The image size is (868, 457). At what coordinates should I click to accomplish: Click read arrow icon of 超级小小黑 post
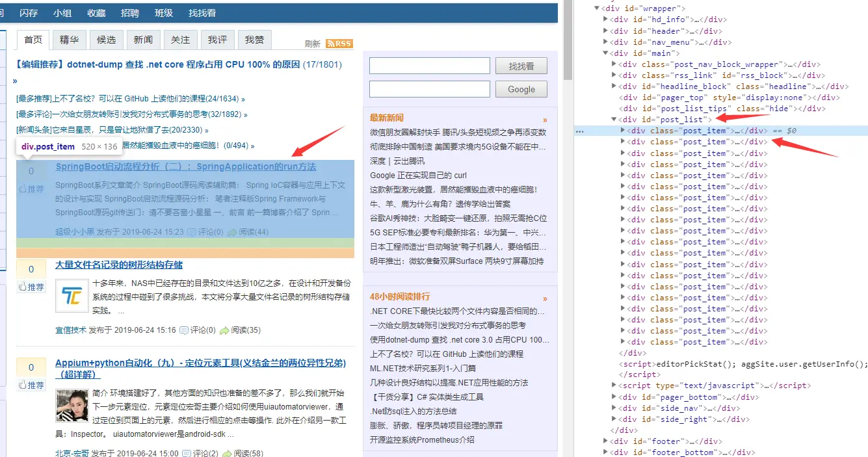pos(232,232)
